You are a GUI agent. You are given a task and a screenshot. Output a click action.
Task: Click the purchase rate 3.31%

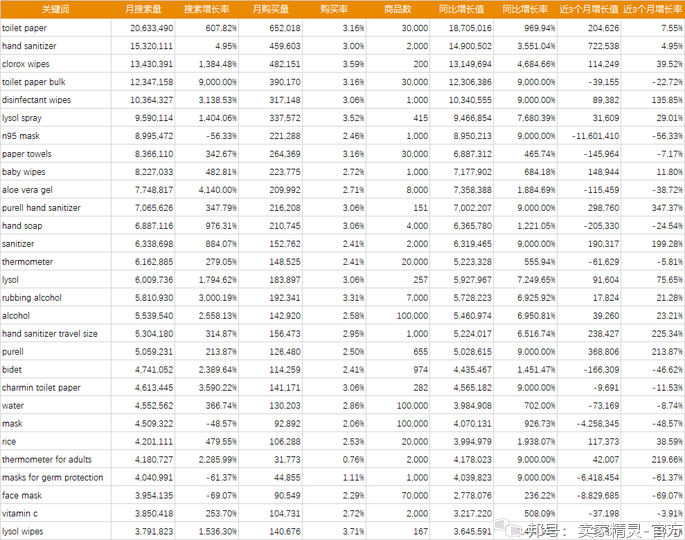tap(353, 298)
